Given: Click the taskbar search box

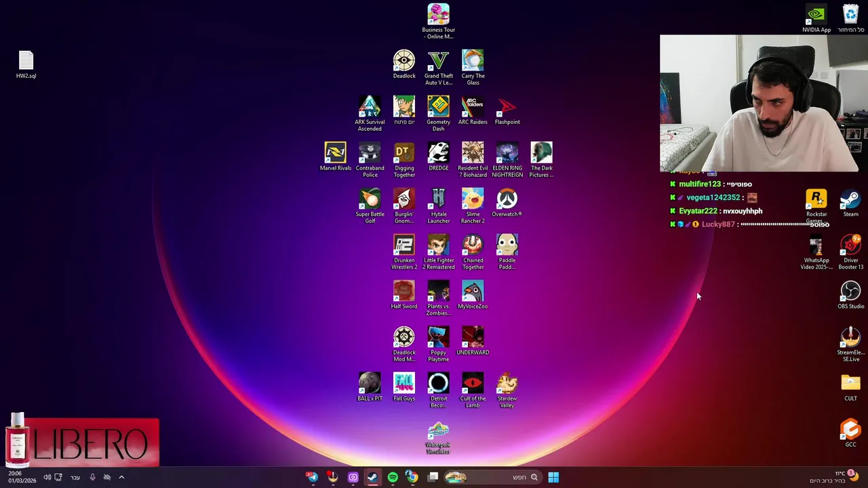Looking at the screenshot, I should tap(493, 477).
